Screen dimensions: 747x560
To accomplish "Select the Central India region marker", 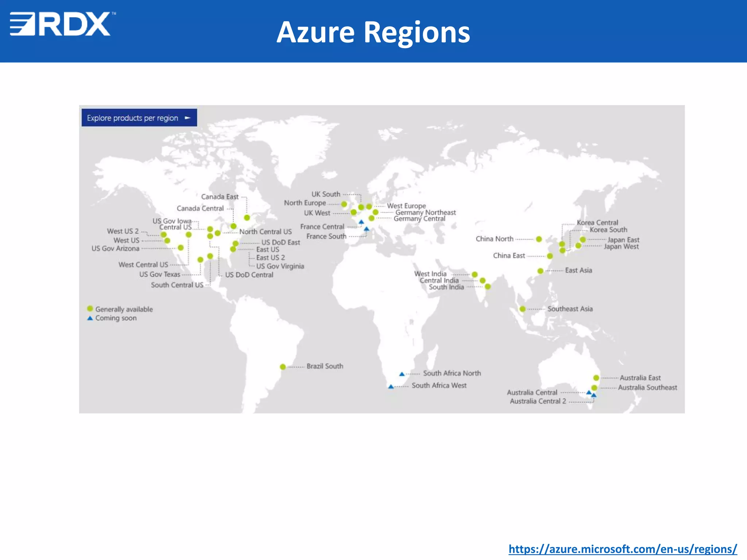I will pyautogui.click(x=483, y=280).
